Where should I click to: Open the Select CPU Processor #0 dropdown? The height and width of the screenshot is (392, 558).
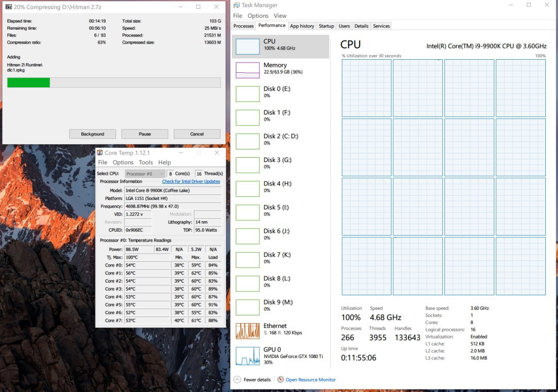(145, 174)
